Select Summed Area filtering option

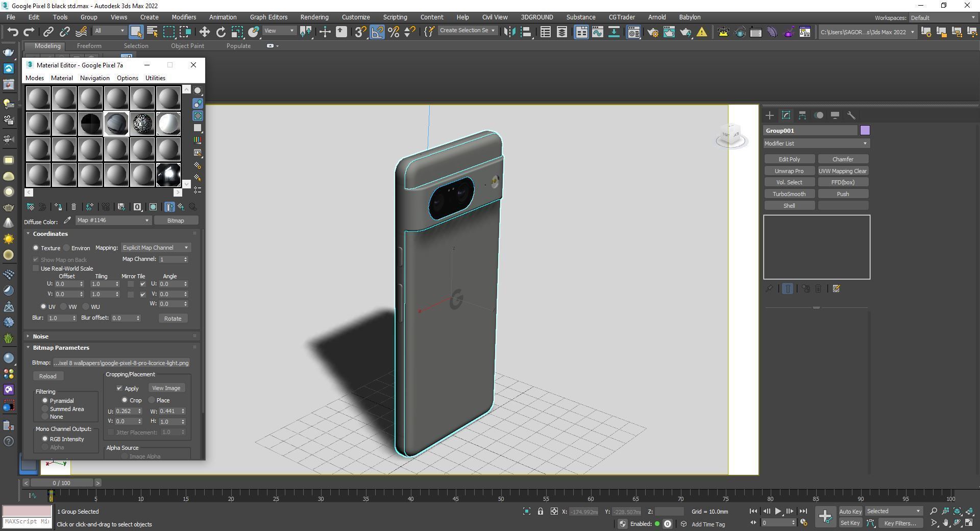click(x=45, y=409)
